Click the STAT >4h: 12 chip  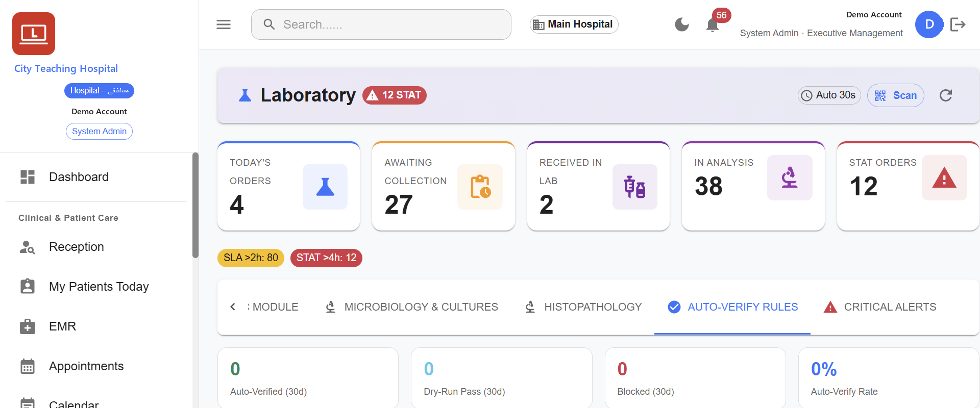pyautogui.click(x=326, y=258)
